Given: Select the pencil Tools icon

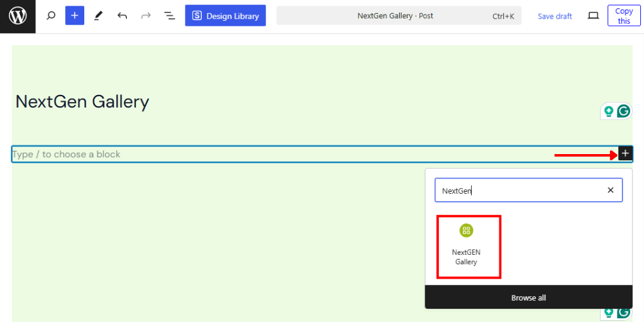Looking at the screenshot, I should pos(97,16).
